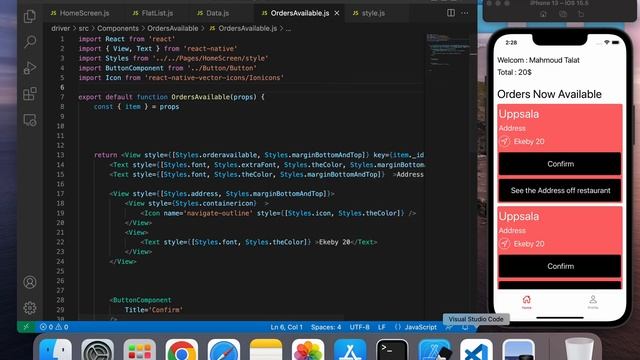Open errors and warnings count in status bar
Screen dimensions: 640x360
[54, 327]
